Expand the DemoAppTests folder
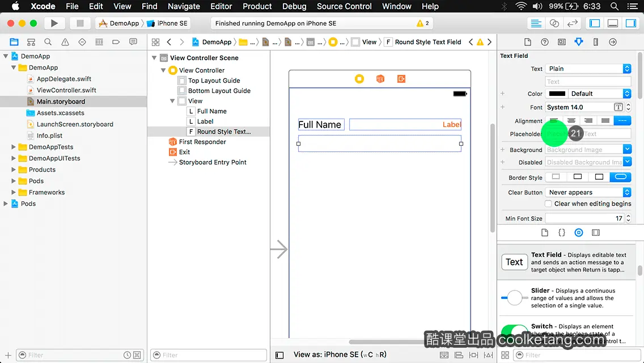 point(14,147)
